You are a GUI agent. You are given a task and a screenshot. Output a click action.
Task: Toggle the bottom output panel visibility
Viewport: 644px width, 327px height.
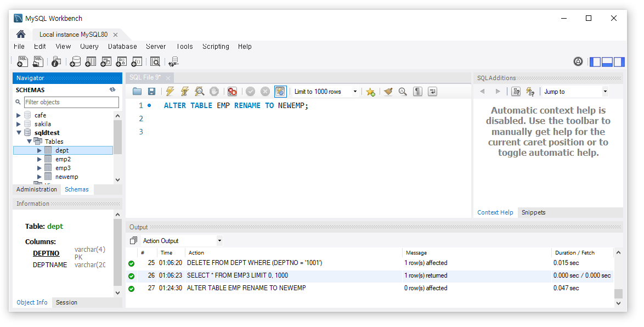pos(607,62)
